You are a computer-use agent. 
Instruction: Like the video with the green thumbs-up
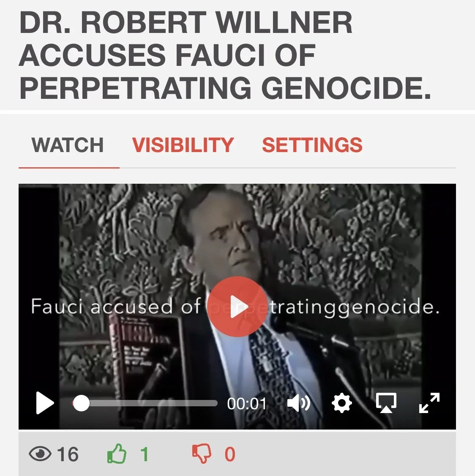[x=117, y=454]
